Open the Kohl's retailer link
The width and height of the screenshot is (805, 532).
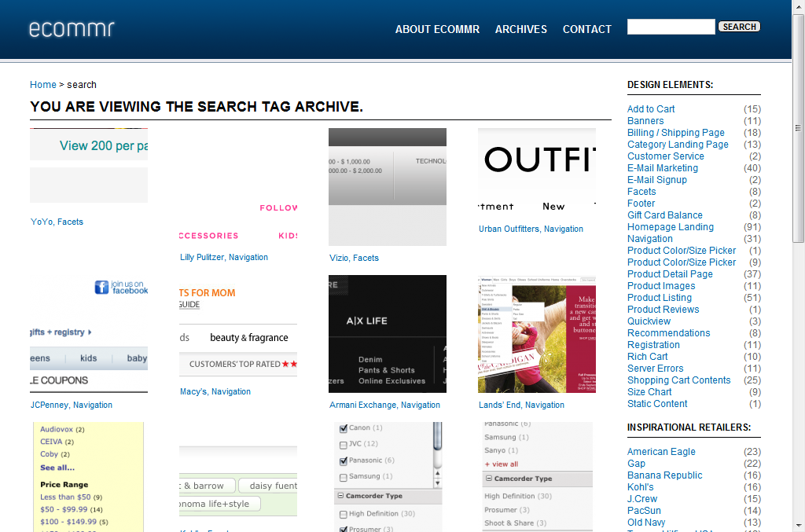[640, 487]
